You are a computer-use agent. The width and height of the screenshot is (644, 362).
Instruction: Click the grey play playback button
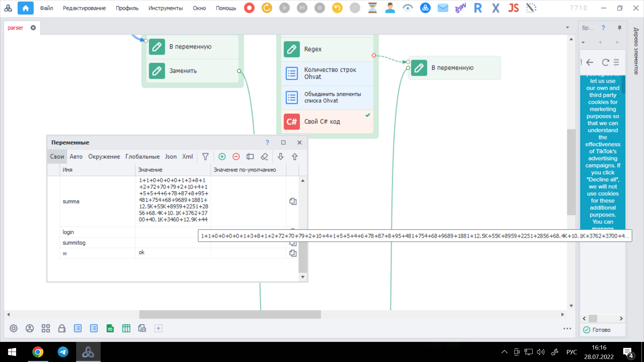284,8
